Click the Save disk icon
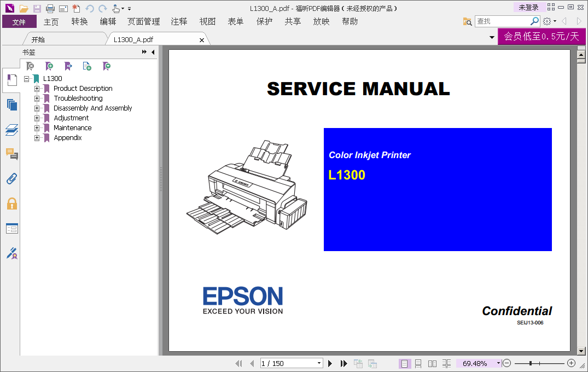This screenshot has width=588, height=372. pyautogui.click(x=37, y=8)
